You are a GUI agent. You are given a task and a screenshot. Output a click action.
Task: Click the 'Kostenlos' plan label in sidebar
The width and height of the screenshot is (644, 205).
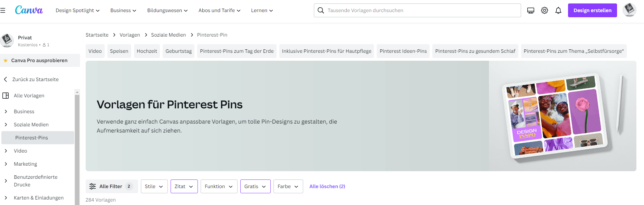tap(28, 45)
